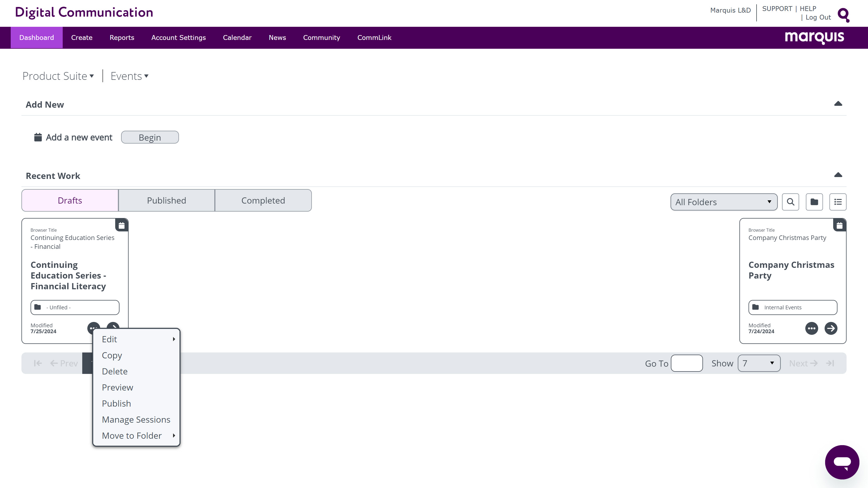
Task: Click calendar icon on Company Christmas Party card
Action: tap(839, 225)
